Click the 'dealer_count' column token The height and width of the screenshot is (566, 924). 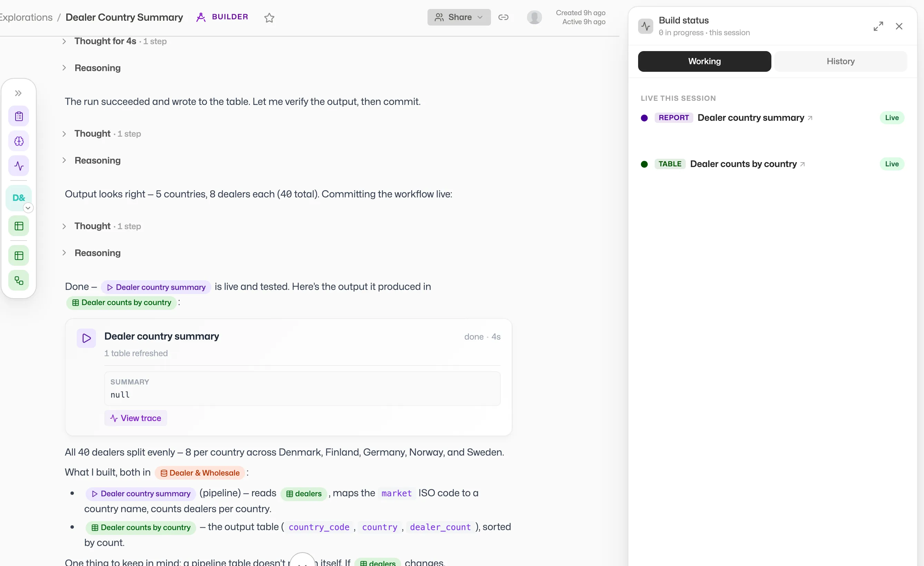coord(440,527)
